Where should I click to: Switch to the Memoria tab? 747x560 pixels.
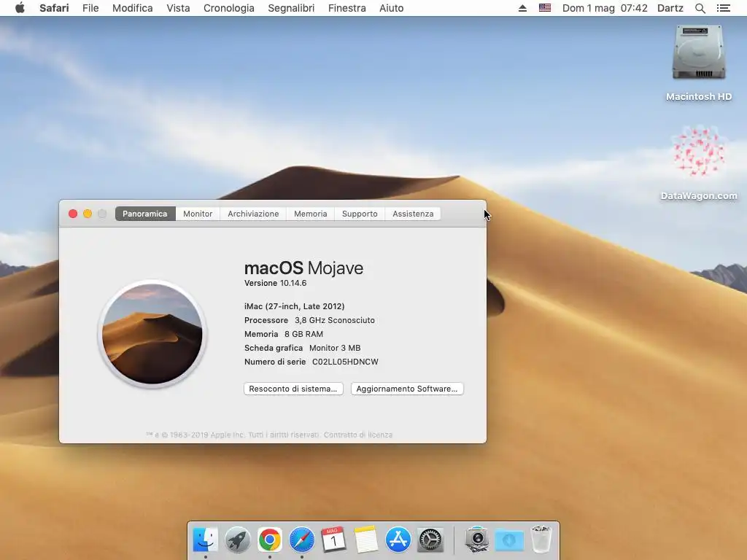[x=310, y=214]
